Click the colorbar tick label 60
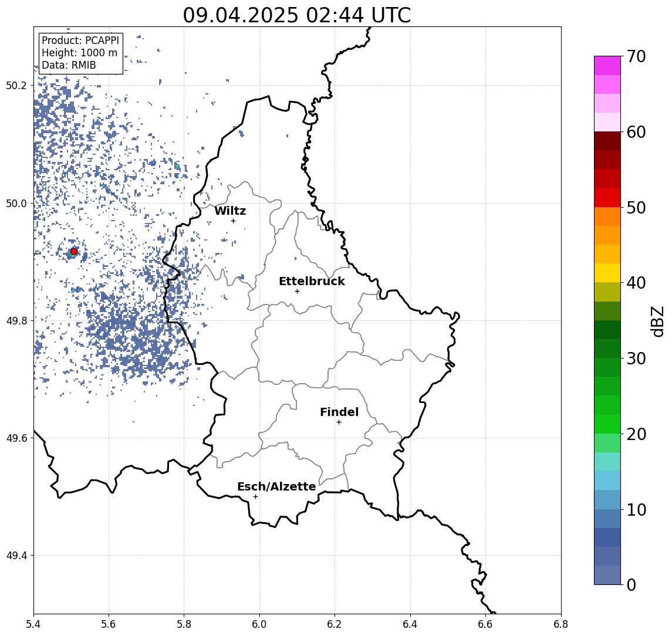Viewport: 672px width, 636px height. [x=636, y=133]
